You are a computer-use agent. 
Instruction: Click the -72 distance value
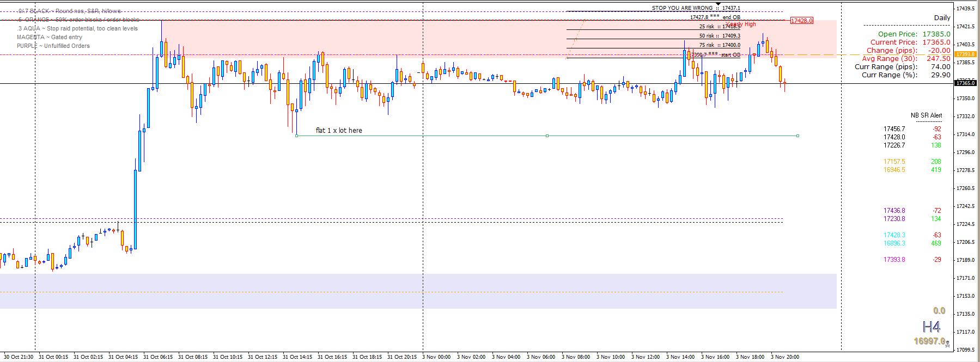pyautogui.click(x=937, y=211)
